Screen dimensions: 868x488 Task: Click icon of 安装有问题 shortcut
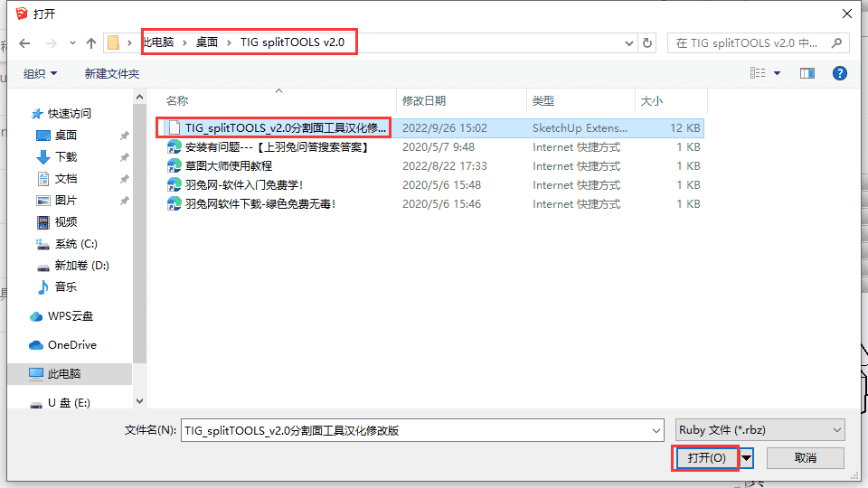[174, 147]
